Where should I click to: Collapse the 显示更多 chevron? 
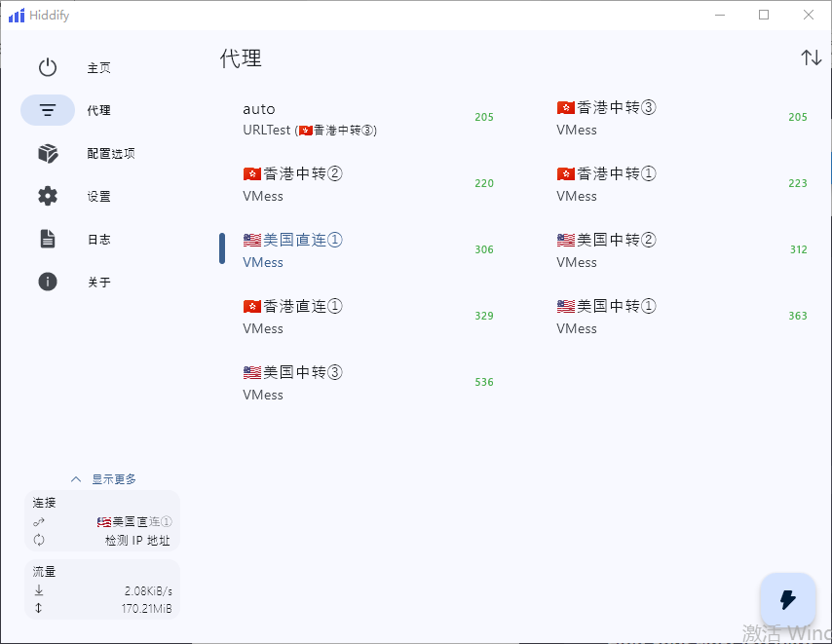click(x=76, y=479)
